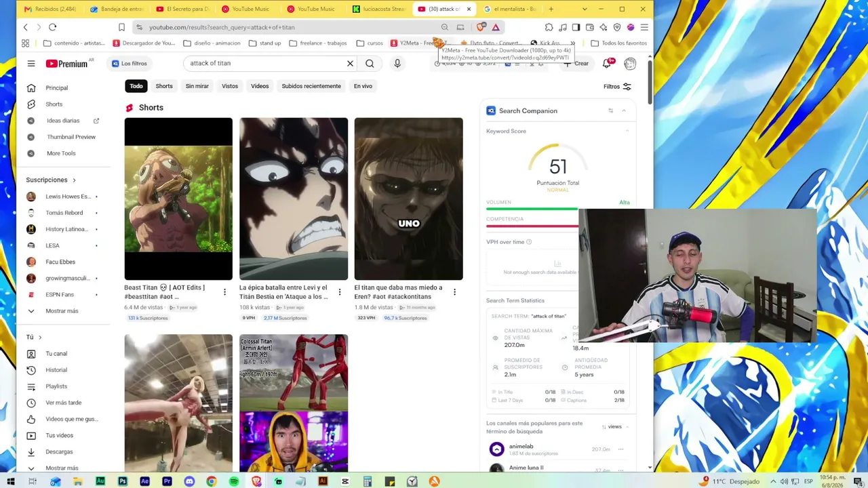This screenshot has height=488, width=868.
Task: Select the Vistos filter chip
Action: pyautogui.click(x=230, y=86)
